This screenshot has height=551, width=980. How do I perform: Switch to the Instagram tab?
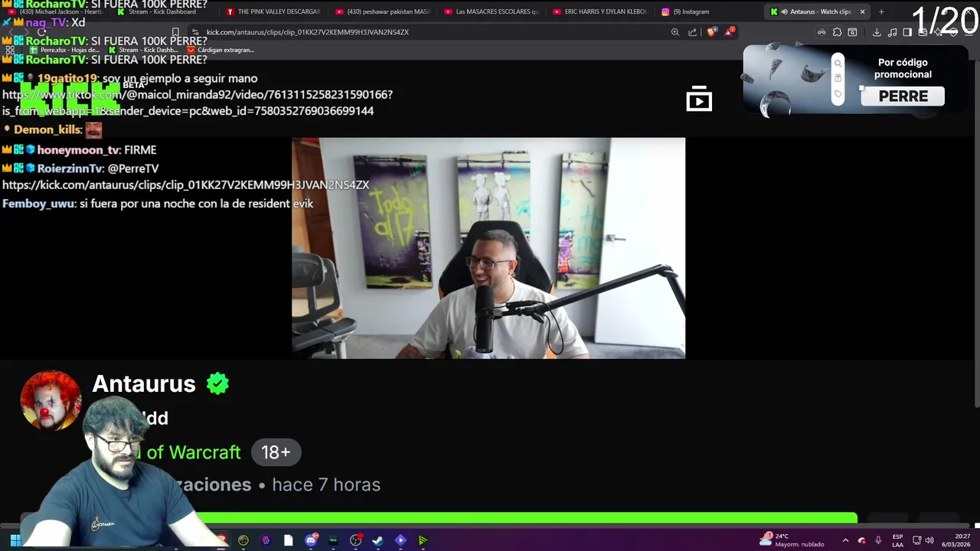pyautogui.click(x=707, y=11)
